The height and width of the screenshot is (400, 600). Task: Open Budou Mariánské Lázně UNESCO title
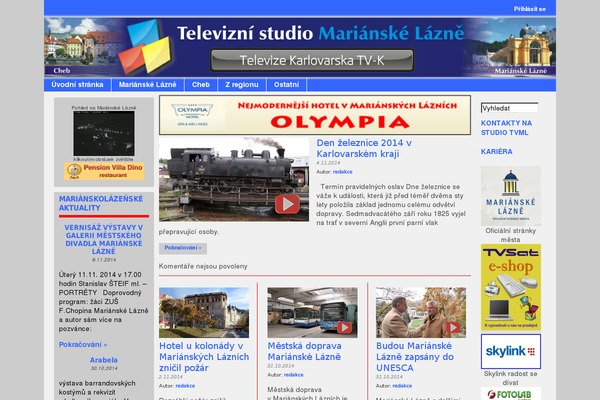point(415,357)
